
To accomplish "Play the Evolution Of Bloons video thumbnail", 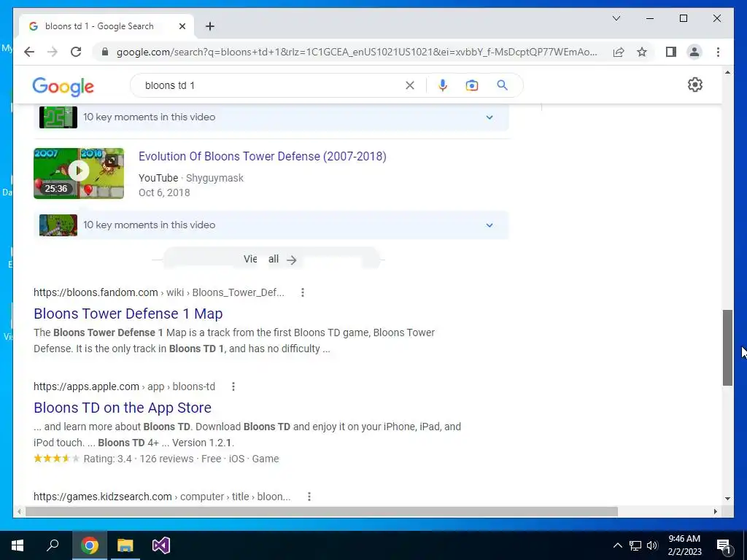I will click(79, 174).
